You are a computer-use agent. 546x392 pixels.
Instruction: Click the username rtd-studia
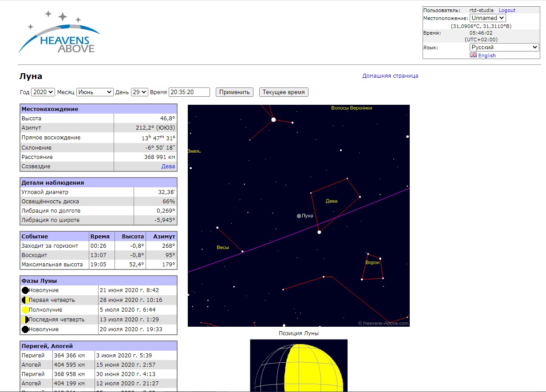pos(481,10)
